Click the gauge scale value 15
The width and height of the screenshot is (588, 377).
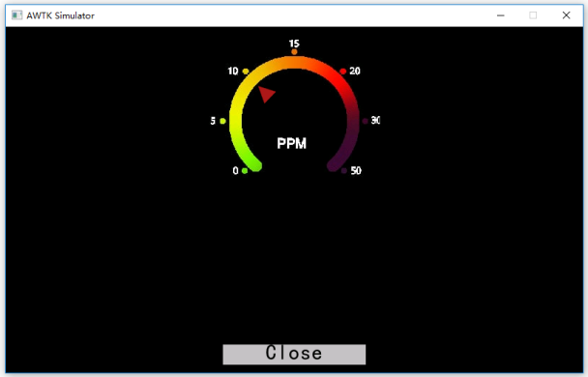pos(294,43)
